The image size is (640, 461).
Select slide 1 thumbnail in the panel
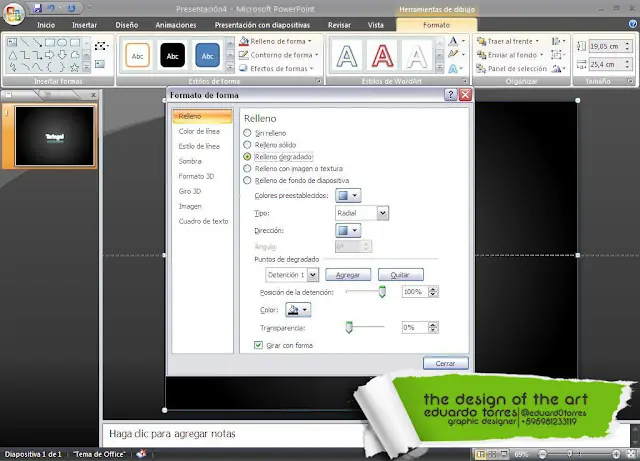click(55, 134)
